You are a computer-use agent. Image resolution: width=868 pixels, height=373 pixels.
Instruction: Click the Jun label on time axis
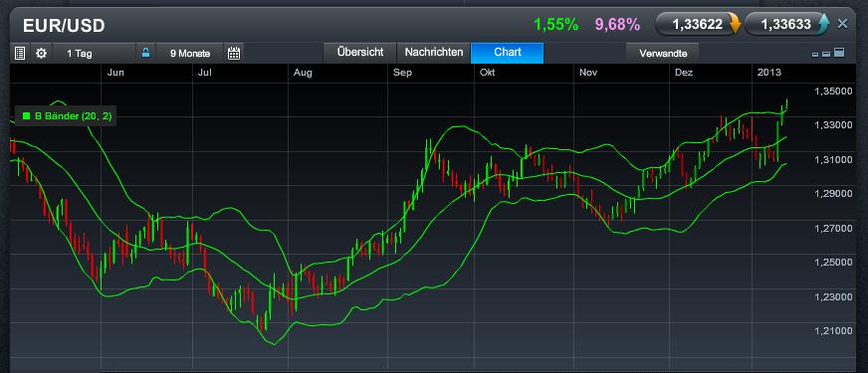click(115, 73)
